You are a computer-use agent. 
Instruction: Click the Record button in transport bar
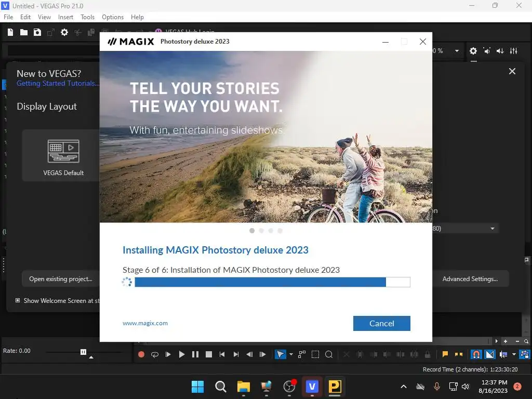click(141, 354)
